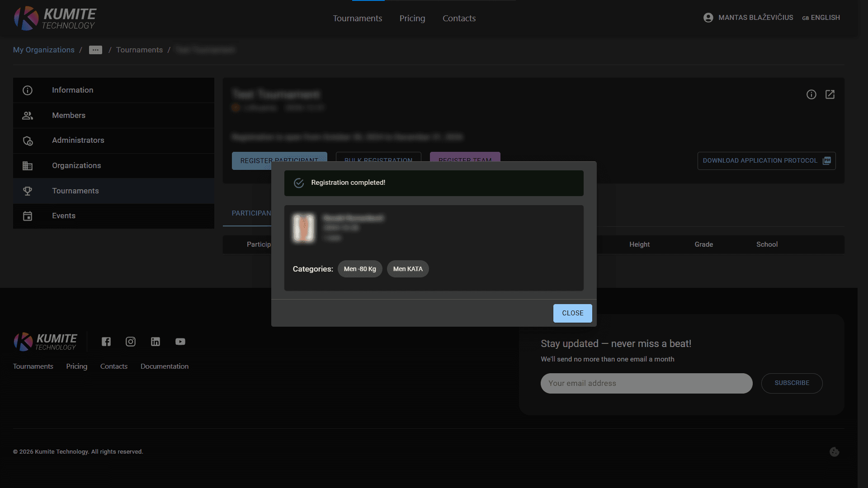Image resolution: width=868 pixels, height=488 pixels.
Task: Open the Pricing menu item
Action: pyautogui.click(x=412, y=18)
